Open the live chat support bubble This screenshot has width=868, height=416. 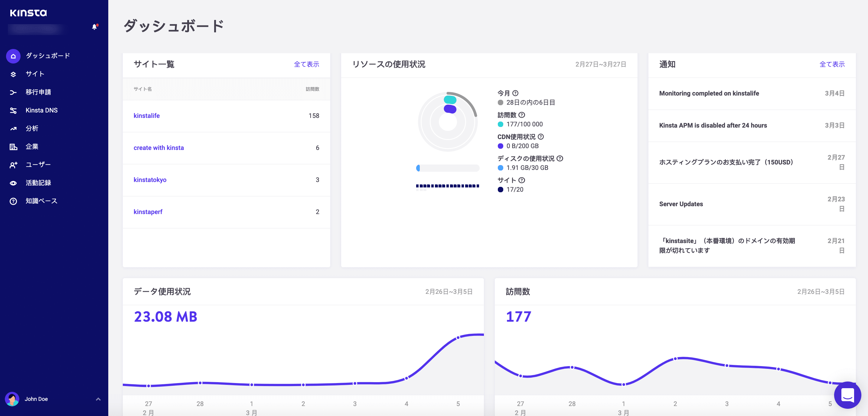pyautogui.click(x=848, y=395)
